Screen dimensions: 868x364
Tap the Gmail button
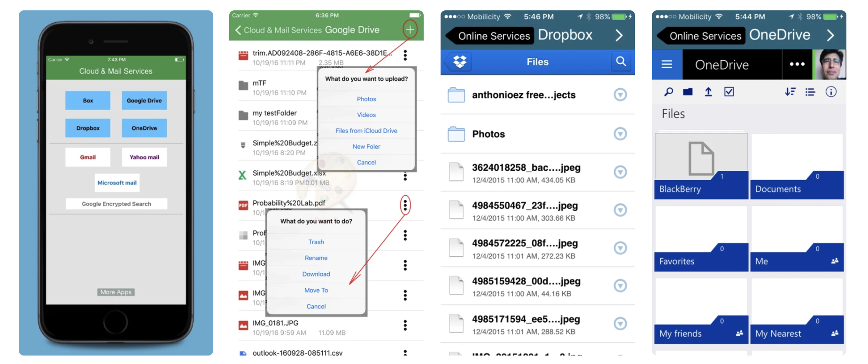click(88, 157)
